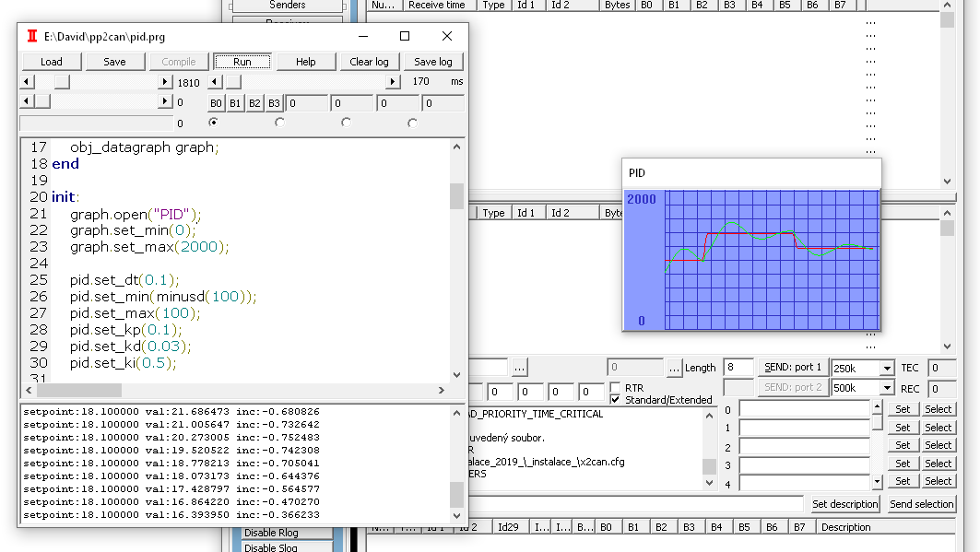
Task: Uncheck the Standard/Extended checkbox
Action: pos(615,400)
